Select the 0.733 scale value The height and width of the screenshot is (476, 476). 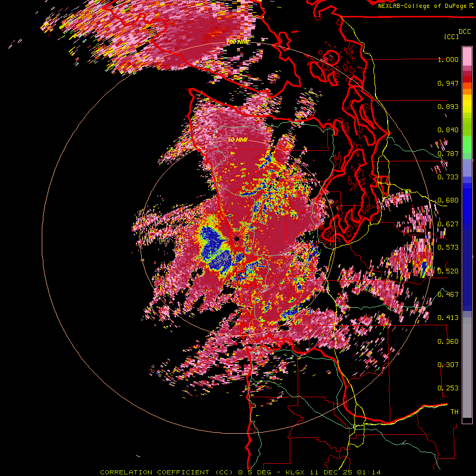(x=448, y=177)
